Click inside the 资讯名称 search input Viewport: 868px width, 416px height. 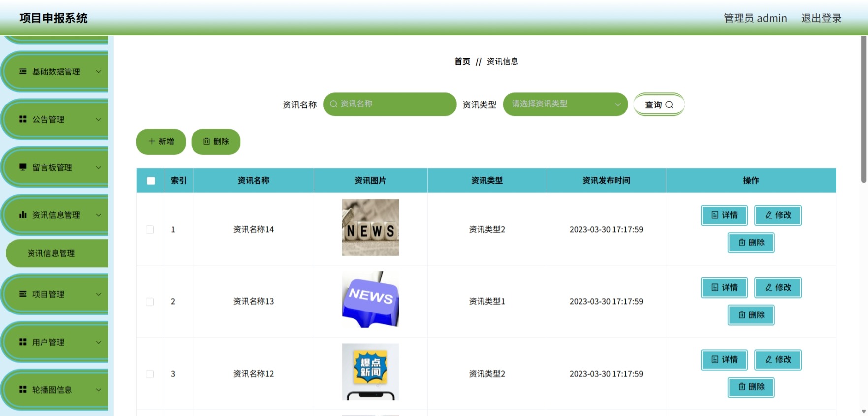tap(390, 104)
